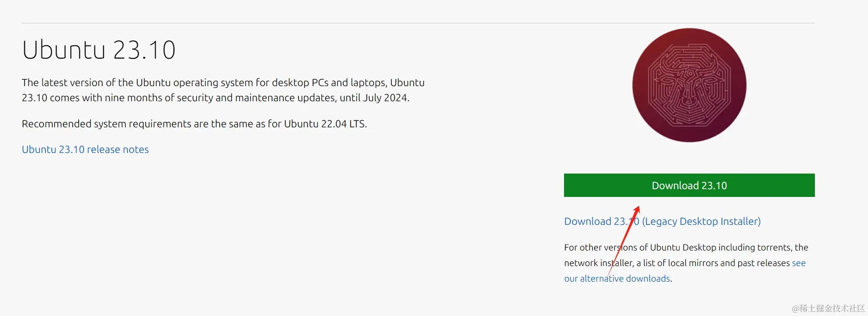Click the Juejin community watermark text
The height and width of the screenshot is (316, 868).
pos(829,308)
